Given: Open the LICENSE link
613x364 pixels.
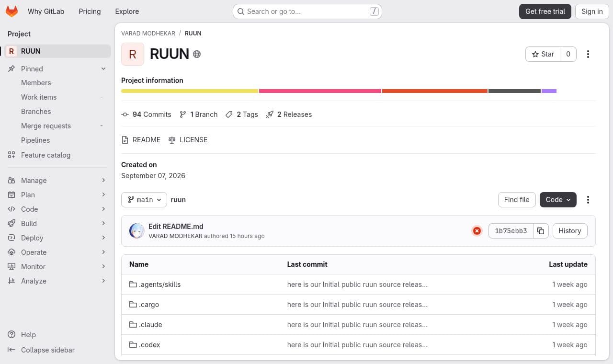Looking at the screenshot, I should click(188, 140).
